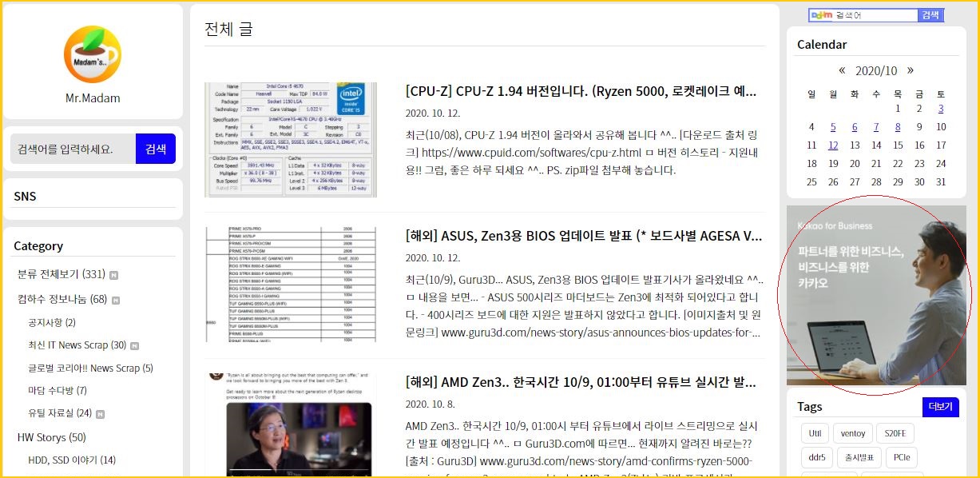Screen dimensions: 980x478
Task: Open the Kakao for Business ad banner
Action: (876, 296)
